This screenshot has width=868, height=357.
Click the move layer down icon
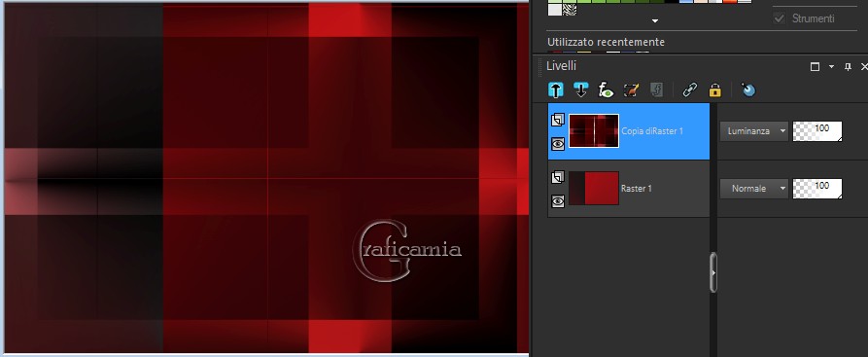coord(580,89)
